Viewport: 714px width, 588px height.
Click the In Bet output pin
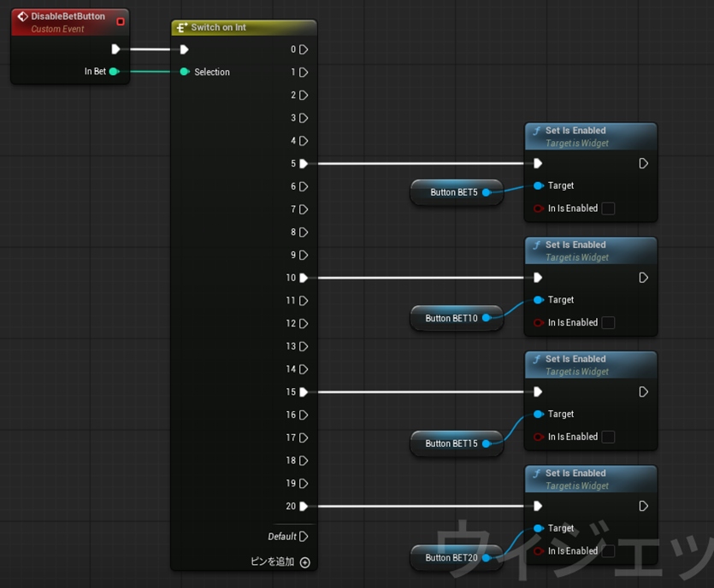click(x=114, y=72)
